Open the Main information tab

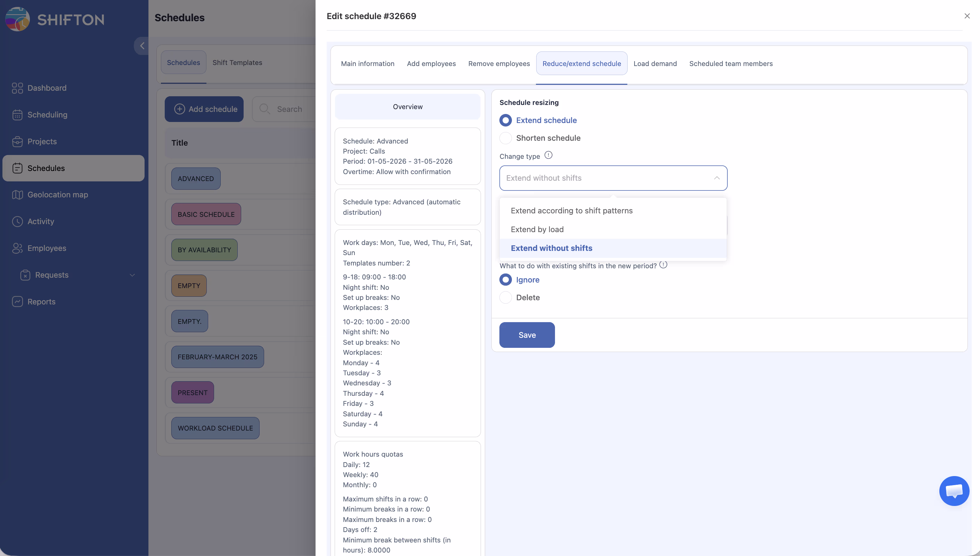(367, 63)
